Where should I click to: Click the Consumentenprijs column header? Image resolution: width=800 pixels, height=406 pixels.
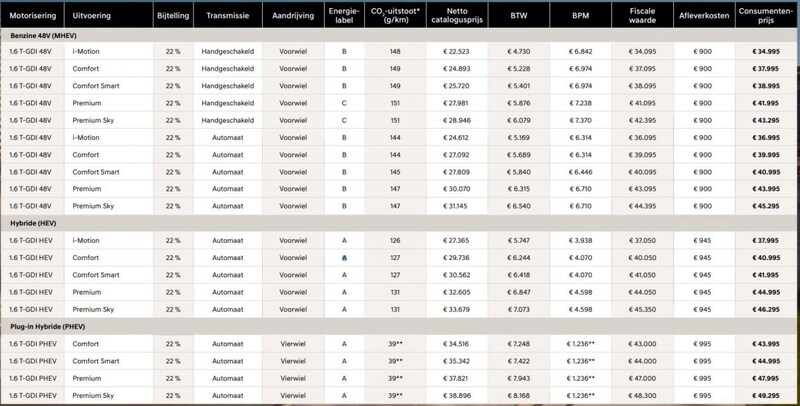coord(767,18)
